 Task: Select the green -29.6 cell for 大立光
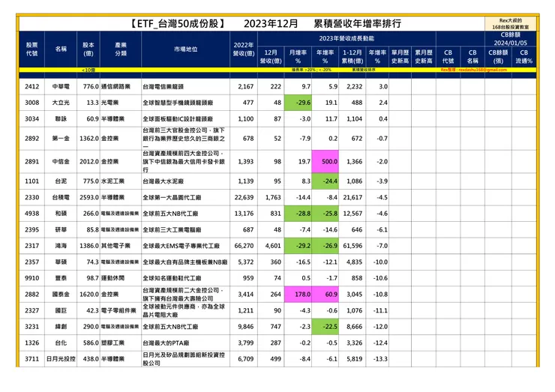[x=298, y=103]
